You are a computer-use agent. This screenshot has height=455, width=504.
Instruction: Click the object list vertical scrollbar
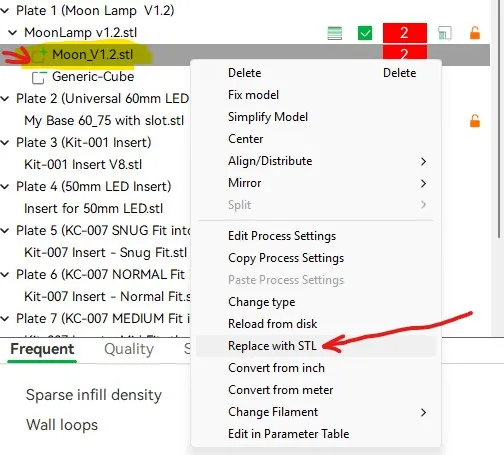pos(499,120)
